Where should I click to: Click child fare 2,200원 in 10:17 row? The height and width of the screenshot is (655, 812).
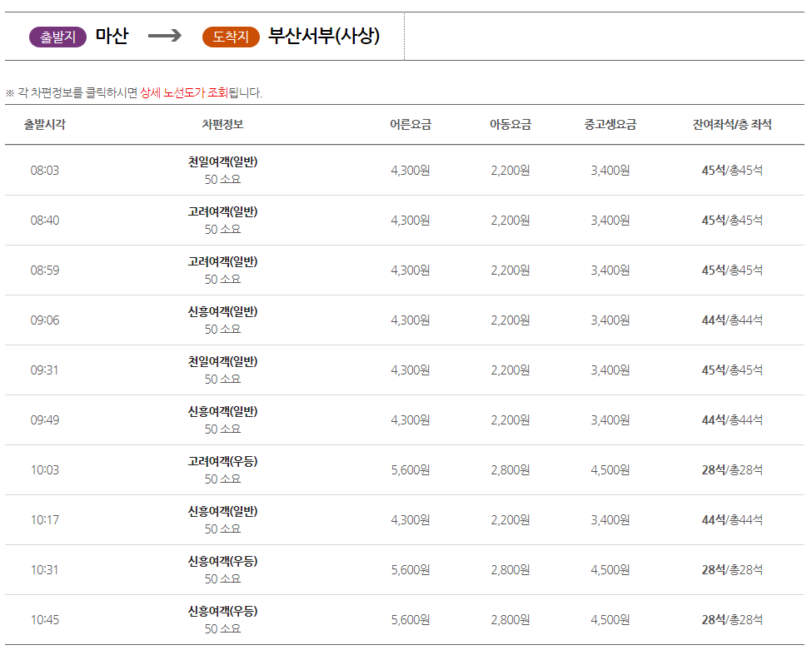[x=511, y=520]
